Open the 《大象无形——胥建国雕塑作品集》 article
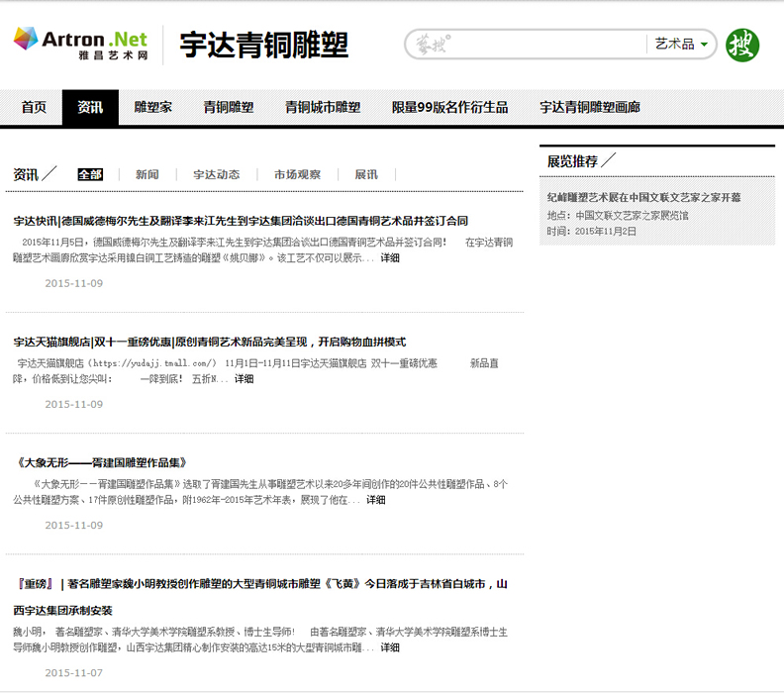Viewport: 784px width, 693px height. (101, 462)
